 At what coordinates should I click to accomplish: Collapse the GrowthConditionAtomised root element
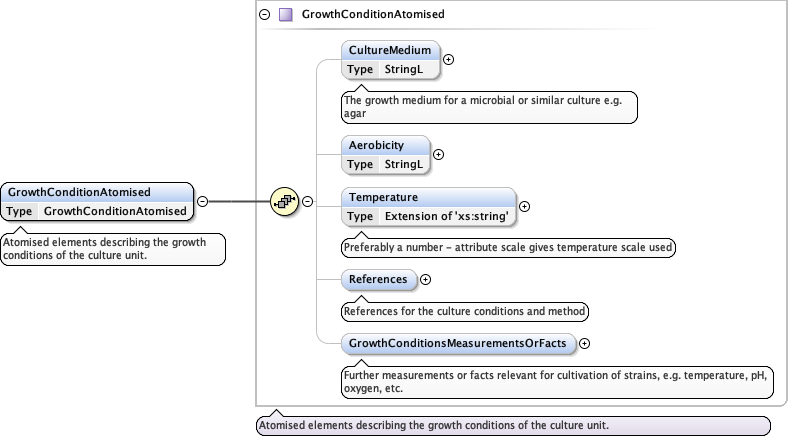point(202,201)
